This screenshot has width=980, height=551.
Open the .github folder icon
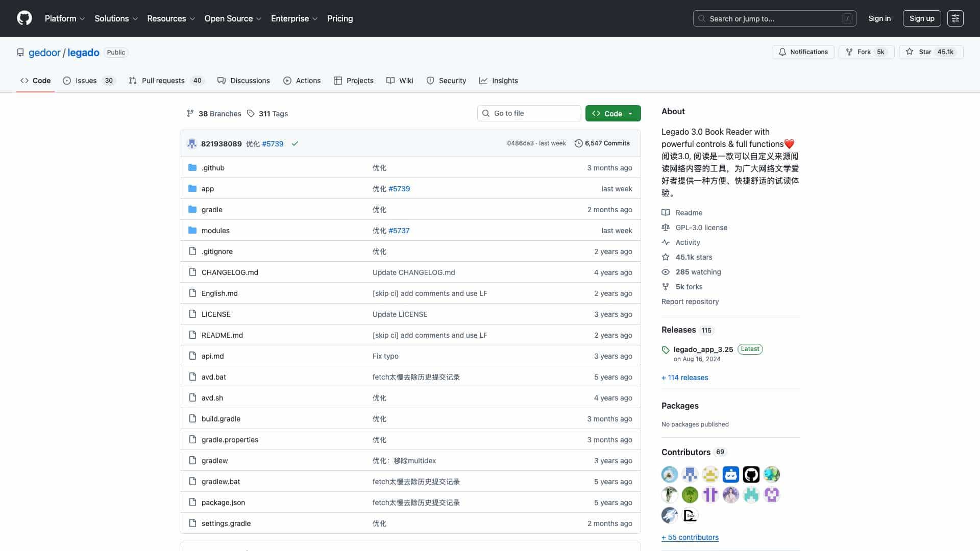192,168
